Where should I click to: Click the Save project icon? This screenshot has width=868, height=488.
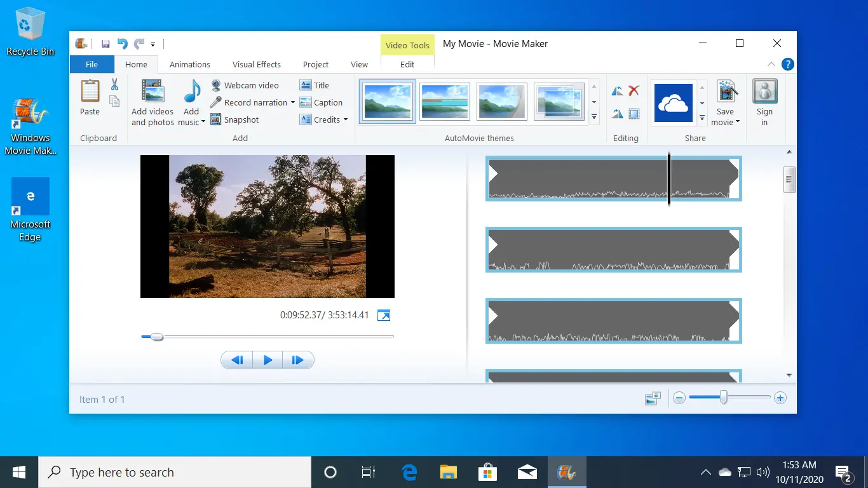(x=106, y=43)
